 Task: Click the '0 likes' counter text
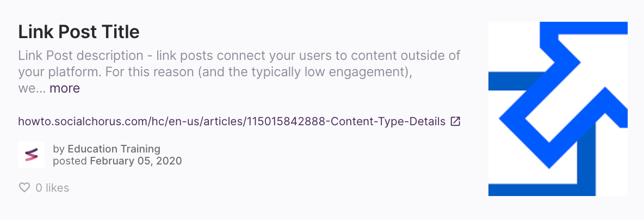[x=52, y=188]
